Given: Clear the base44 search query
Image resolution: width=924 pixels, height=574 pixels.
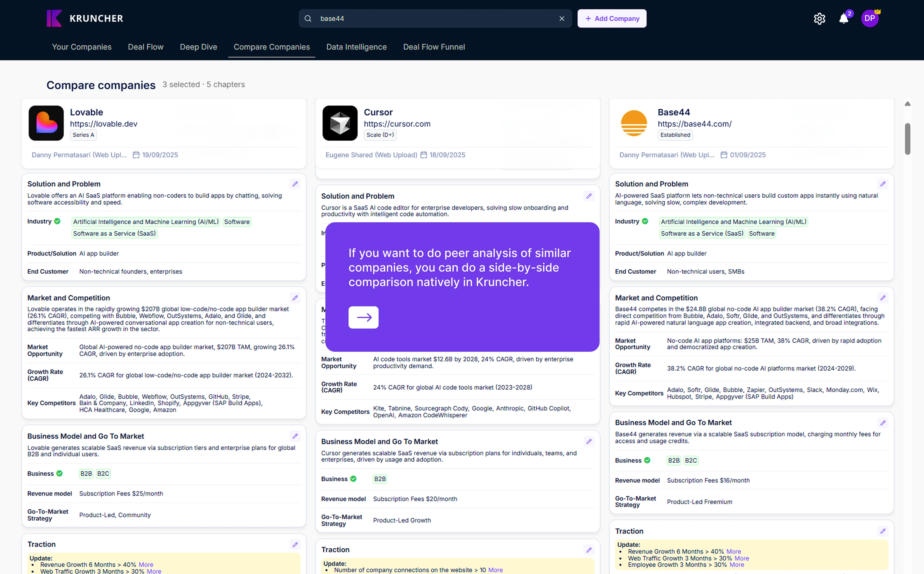Looking at the screenshot, I should point(562,19).
